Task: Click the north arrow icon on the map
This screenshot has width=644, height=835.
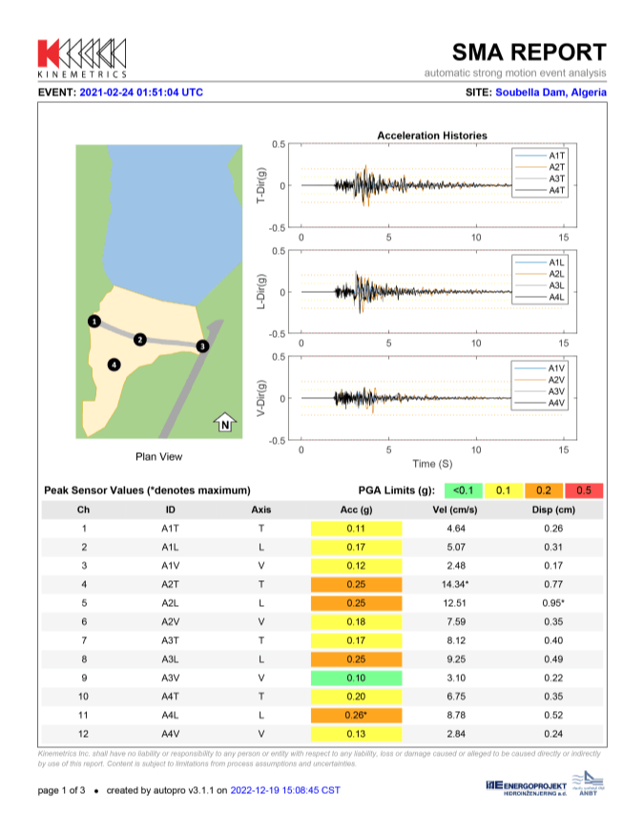Action: click(x=224, y=423)
